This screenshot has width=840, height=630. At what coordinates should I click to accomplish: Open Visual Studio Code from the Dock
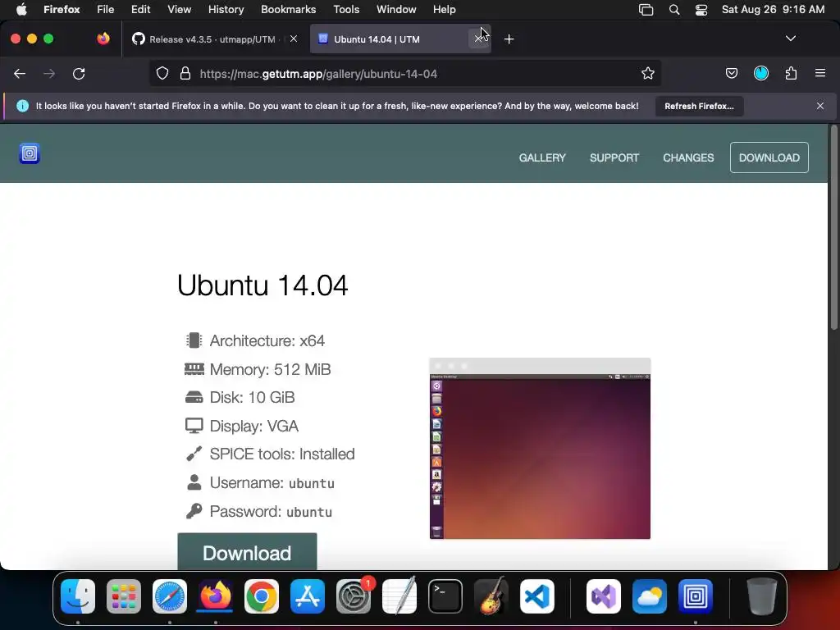536,596
